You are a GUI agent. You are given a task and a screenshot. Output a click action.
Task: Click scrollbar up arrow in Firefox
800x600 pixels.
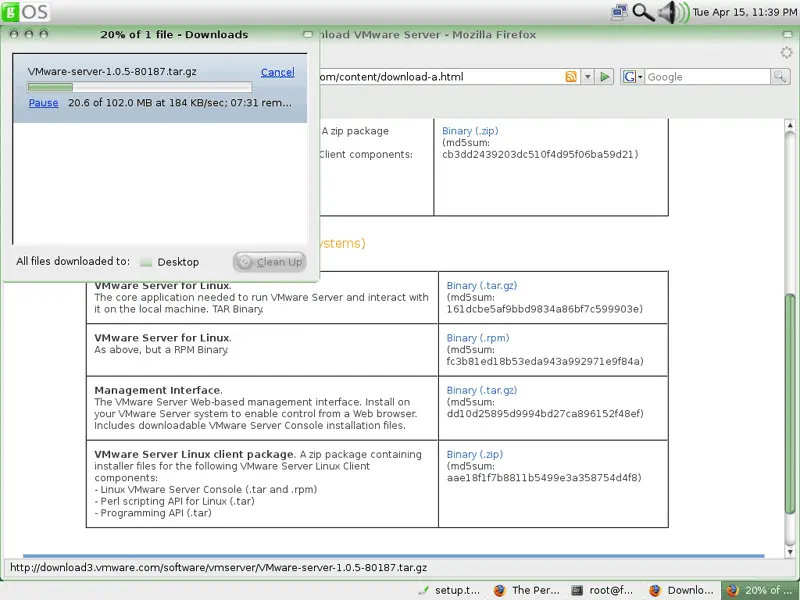pyautogui.click(x=790, y=125)
